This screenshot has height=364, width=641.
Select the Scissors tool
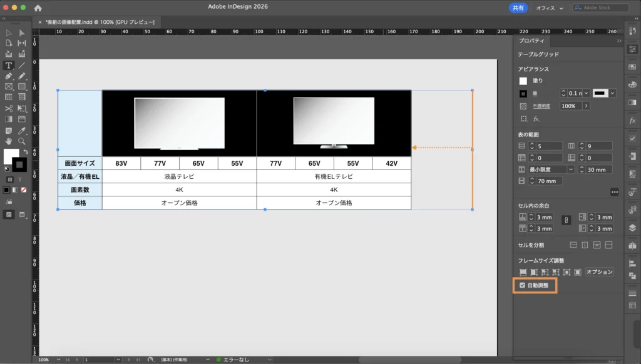pos(9,108)
